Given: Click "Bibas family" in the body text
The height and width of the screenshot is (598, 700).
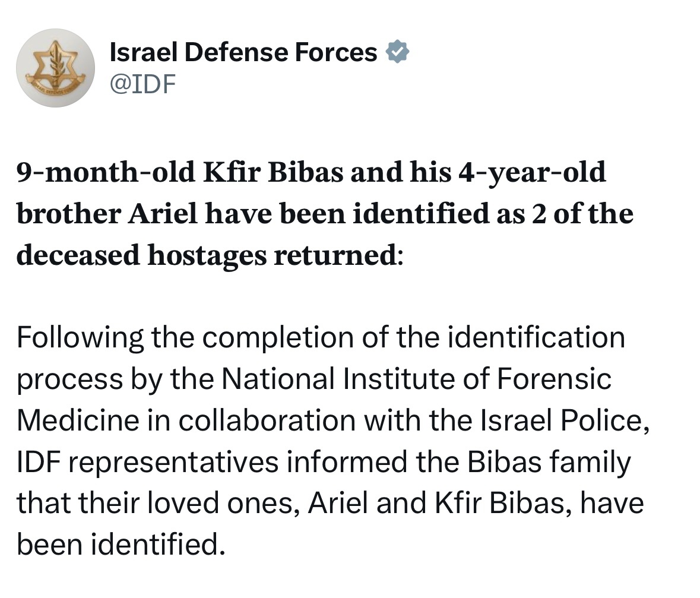Looking at the screenshot, I should pyautogui.click(x=549, y=462).
